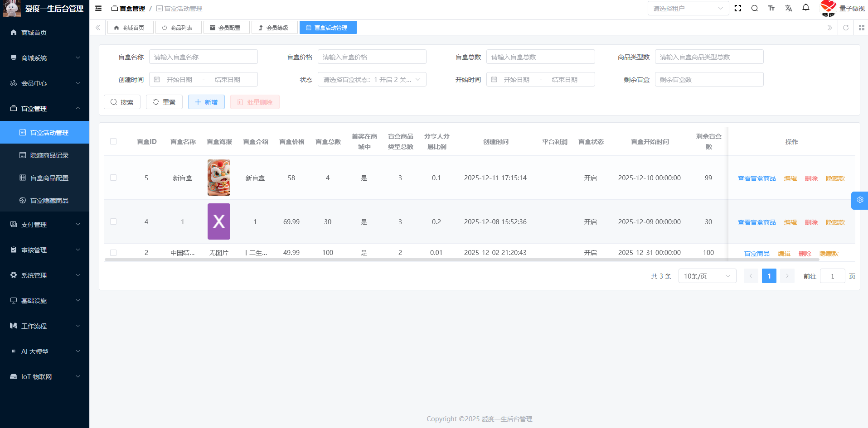Image resolution: width=868 pixels, height=428 pixels.
Task: Toggle the select-all checkbox in table header
Action: click(x=113, y=142)
